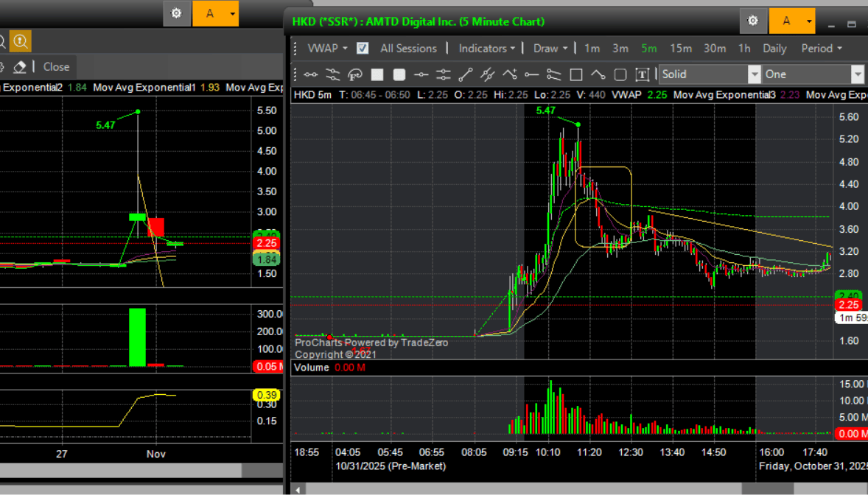Click the Volume 0.00 M label
The height and width of the screenshot is (495, 868).
coord(329,367)
